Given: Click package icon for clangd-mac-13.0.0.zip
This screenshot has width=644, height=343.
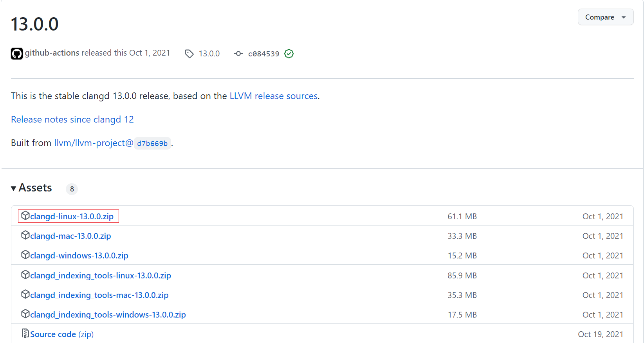Looking at the screenshot, I should 25,235.
